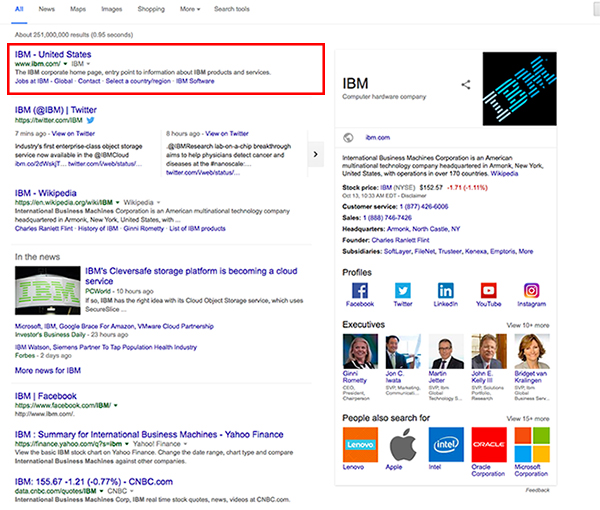Open Jon C. Iwata's photo
The height and width of the screenshot is (510, 600).
coord(403,351)
